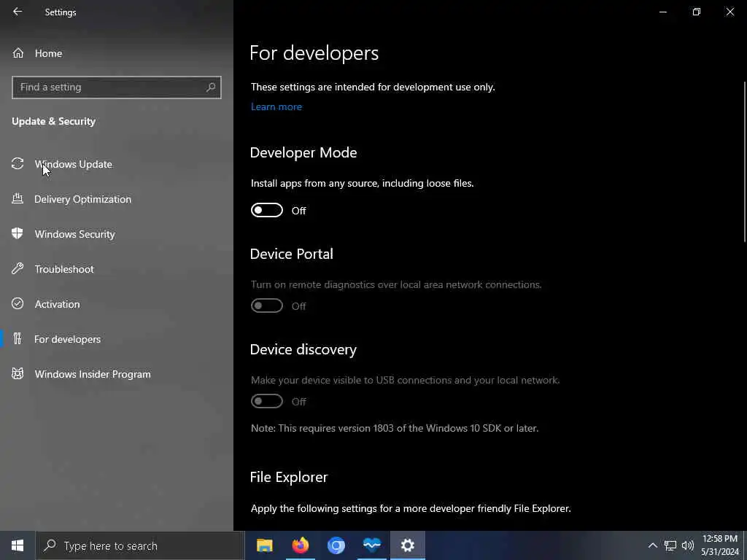
Task: Restore down the Settings window
Action: point(697,12)
